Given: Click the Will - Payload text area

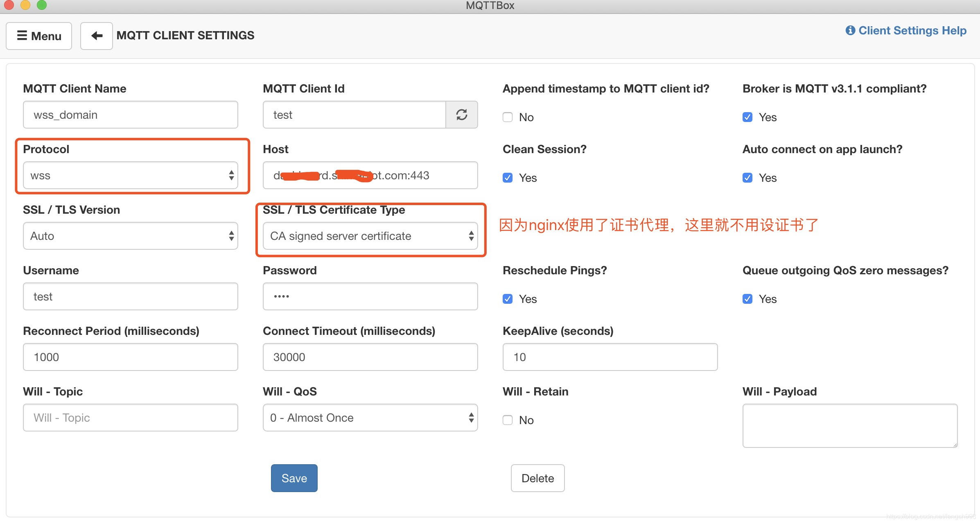Looking at the screenshot, I should pyautogui.click(x=850, y=426).
